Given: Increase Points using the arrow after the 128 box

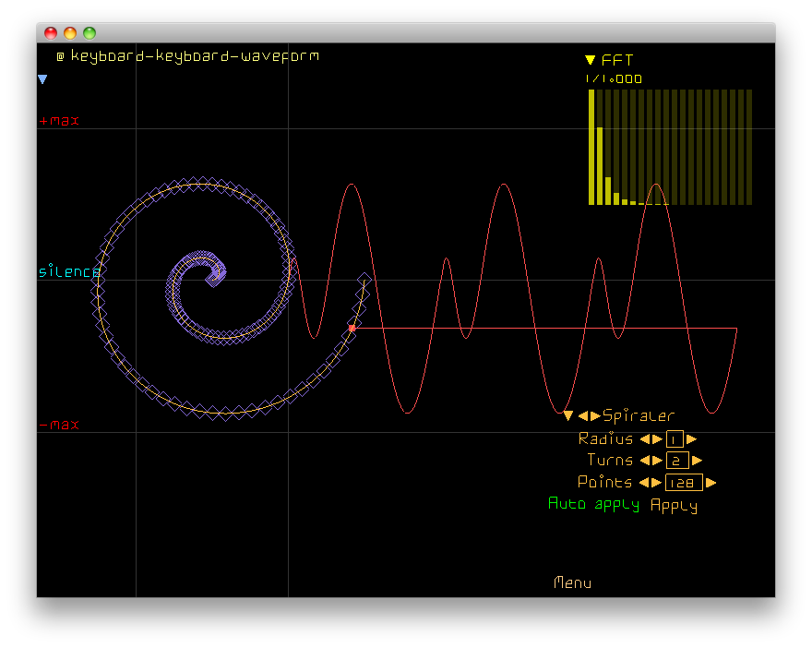Looking at the screenshot, I should [710, 483].
